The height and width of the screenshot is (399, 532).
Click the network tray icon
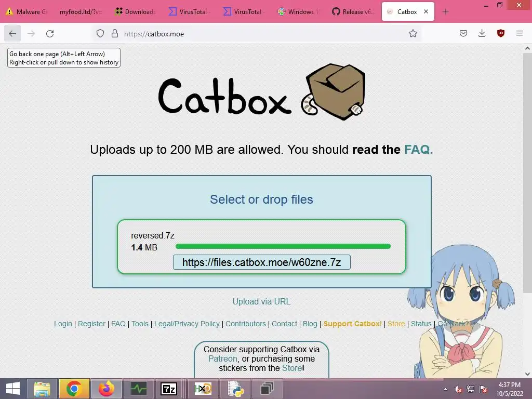[x=471, y=389]
